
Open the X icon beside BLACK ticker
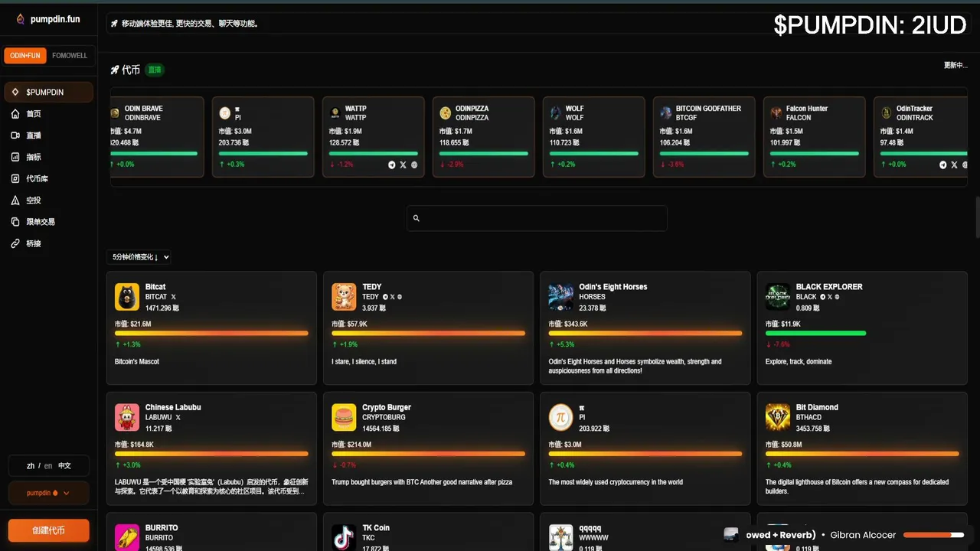tap(830, 297)
